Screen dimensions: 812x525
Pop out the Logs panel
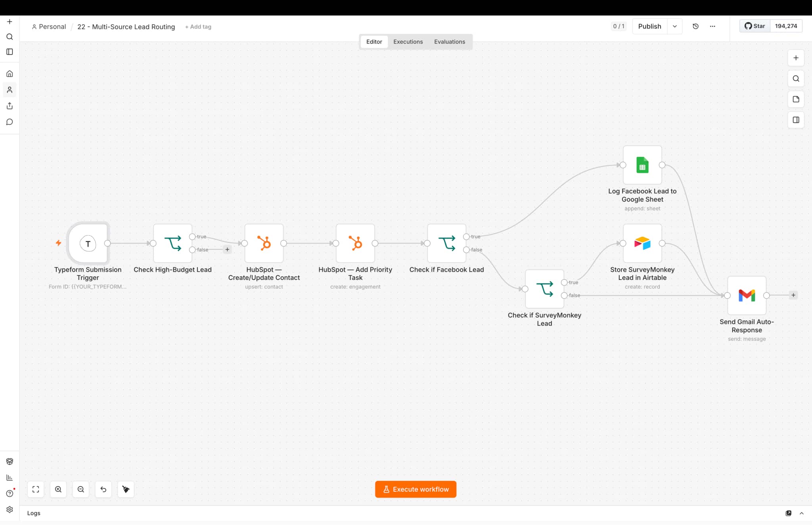(x=789, y=513)
